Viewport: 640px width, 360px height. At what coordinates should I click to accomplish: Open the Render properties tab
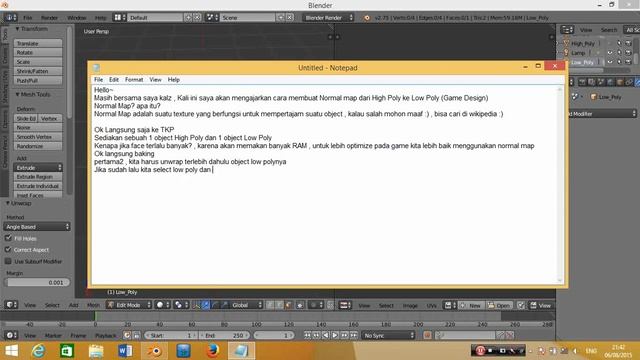point(582,82)
